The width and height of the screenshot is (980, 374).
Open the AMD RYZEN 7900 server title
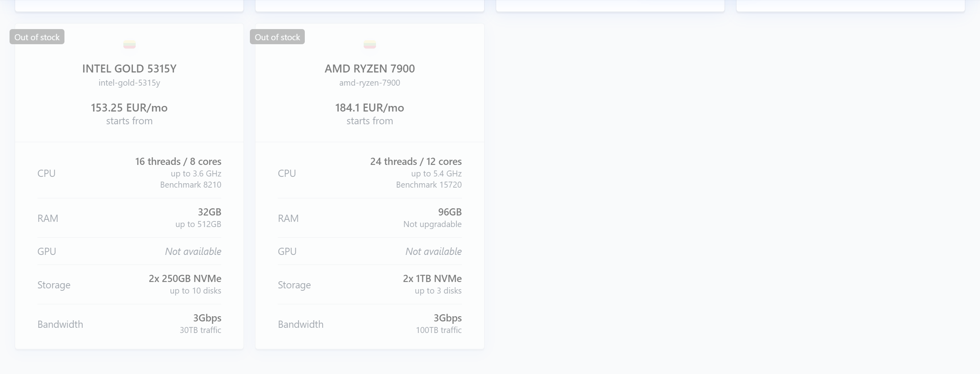pyautogui.click(x=370, y=69)
